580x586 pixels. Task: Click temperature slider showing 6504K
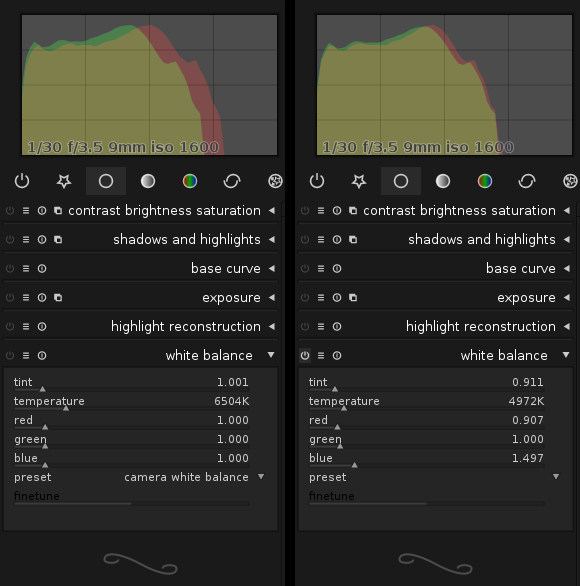tap(132, 403)
